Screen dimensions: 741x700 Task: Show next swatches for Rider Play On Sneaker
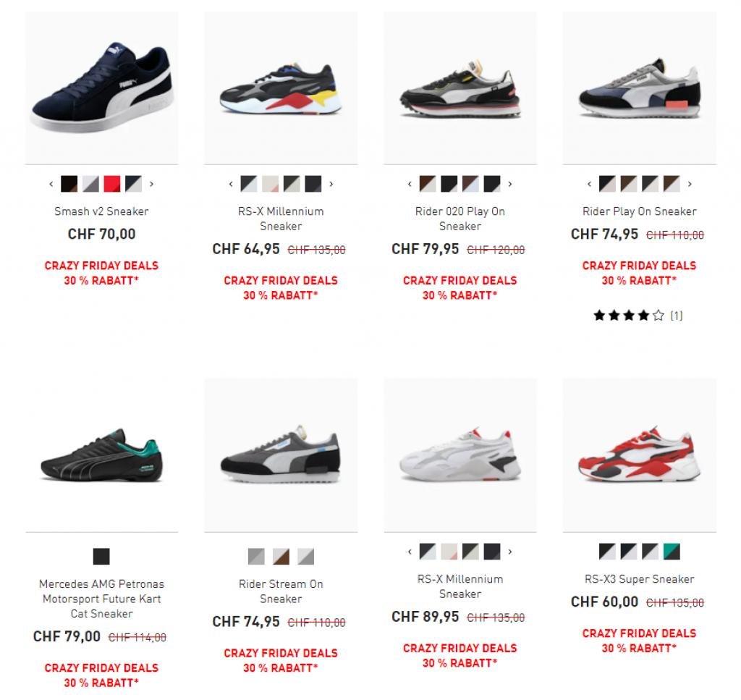(690, 184)
